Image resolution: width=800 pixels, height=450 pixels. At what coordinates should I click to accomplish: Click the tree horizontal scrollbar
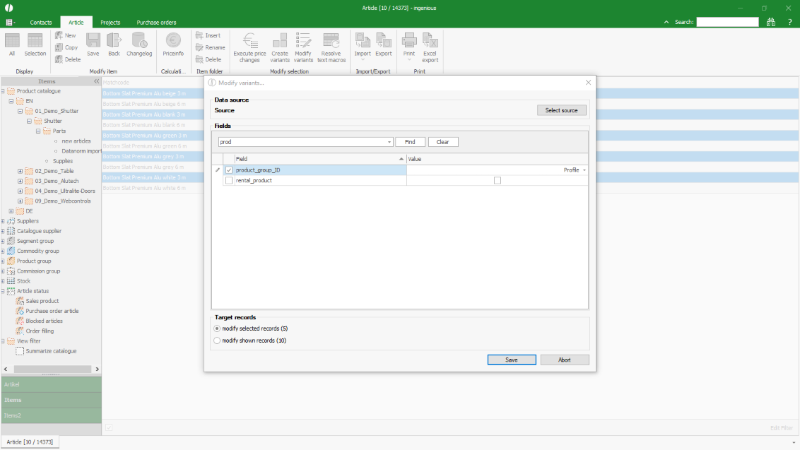tap(52, 369)
